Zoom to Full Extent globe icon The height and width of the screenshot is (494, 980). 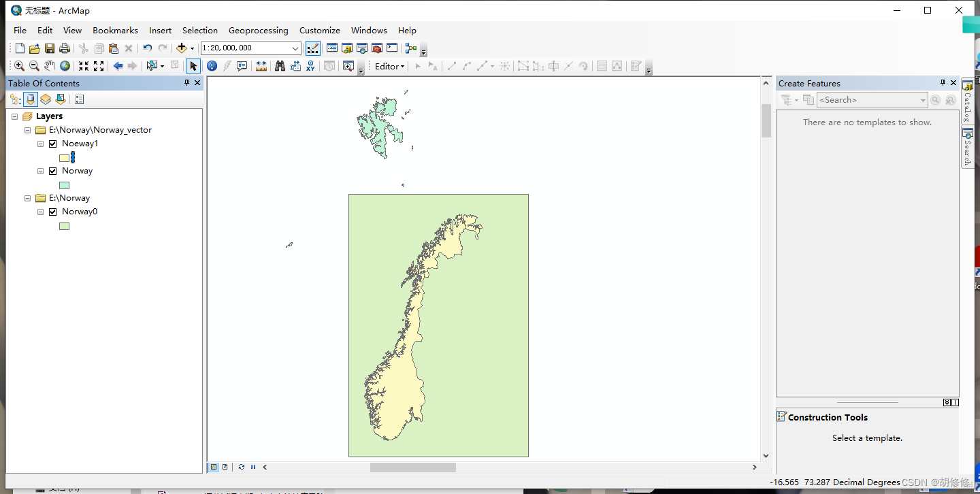(x=65, y=66)
